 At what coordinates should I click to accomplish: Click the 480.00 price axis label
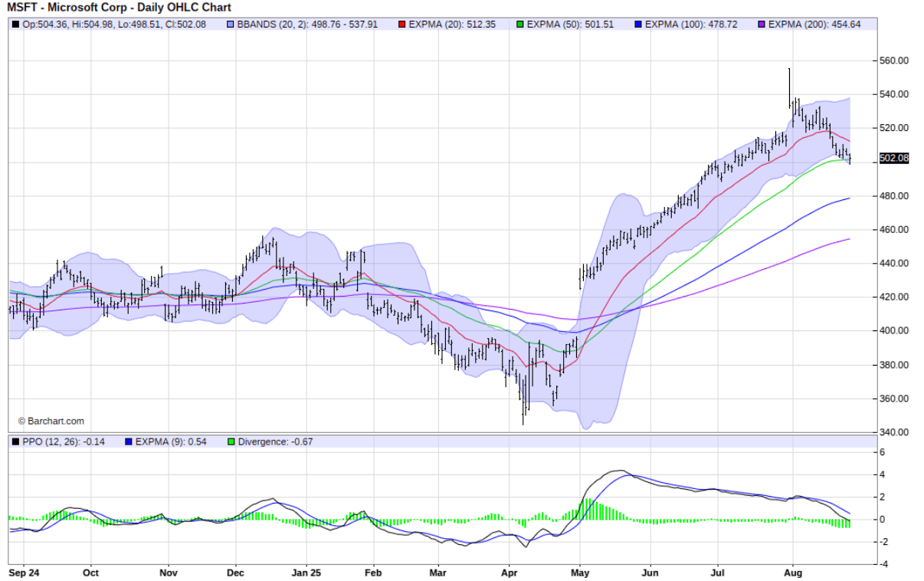[x=894, y=196]
